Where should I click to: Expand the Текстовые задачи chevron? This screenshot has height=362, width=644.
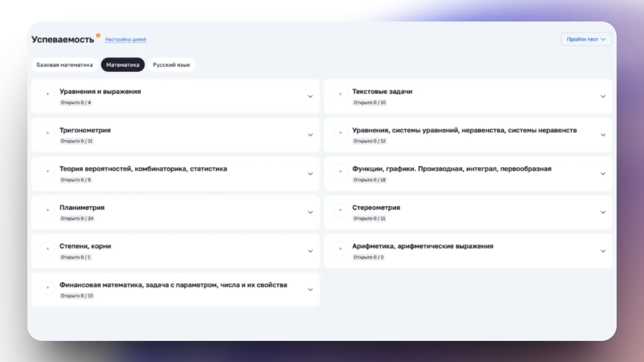(x=603, y=97)
